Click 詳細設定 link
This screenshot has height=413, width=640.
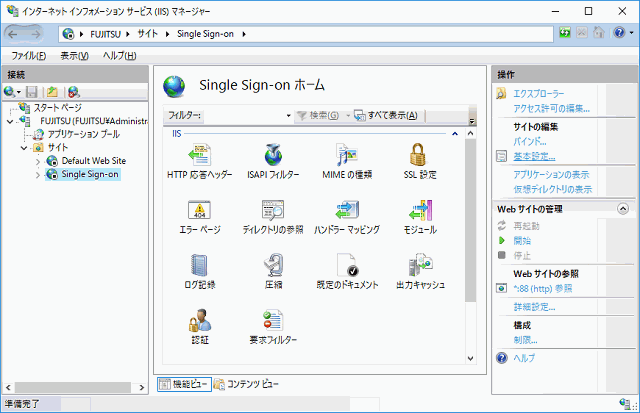(x=534, y=307)
